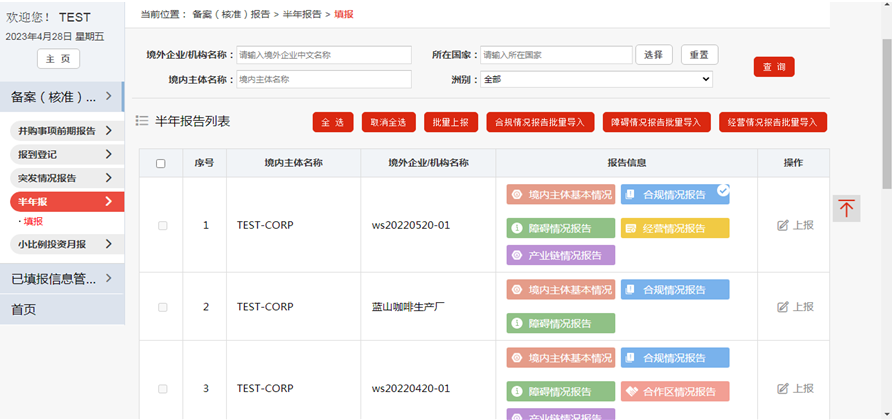The height and width of the screenshot is (420, 892).
Task: Toggle the select-all checkbox in table header
Action: pyautogui.click(x=161, y=164)
